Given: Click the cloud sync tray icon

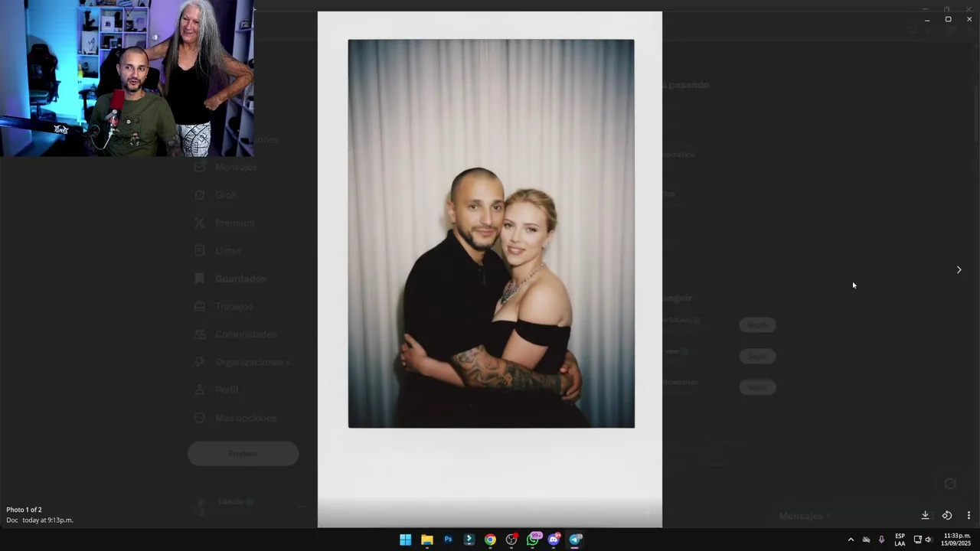Looking at the screenshot, I should [x=866, y=540].
